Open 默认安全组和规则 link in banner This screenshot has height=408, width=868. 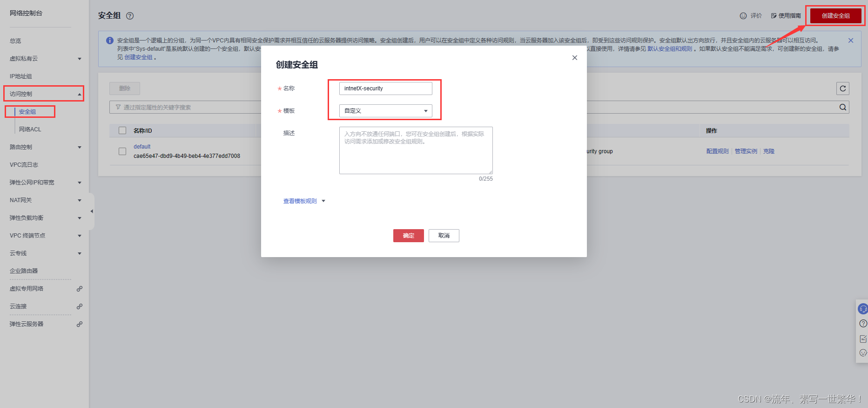[670, 49]
